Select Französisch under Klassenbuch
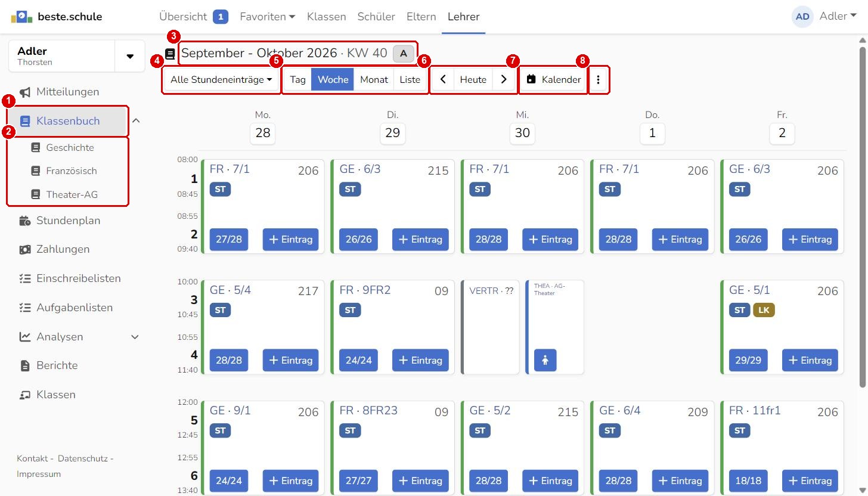 tap(72, 171)
